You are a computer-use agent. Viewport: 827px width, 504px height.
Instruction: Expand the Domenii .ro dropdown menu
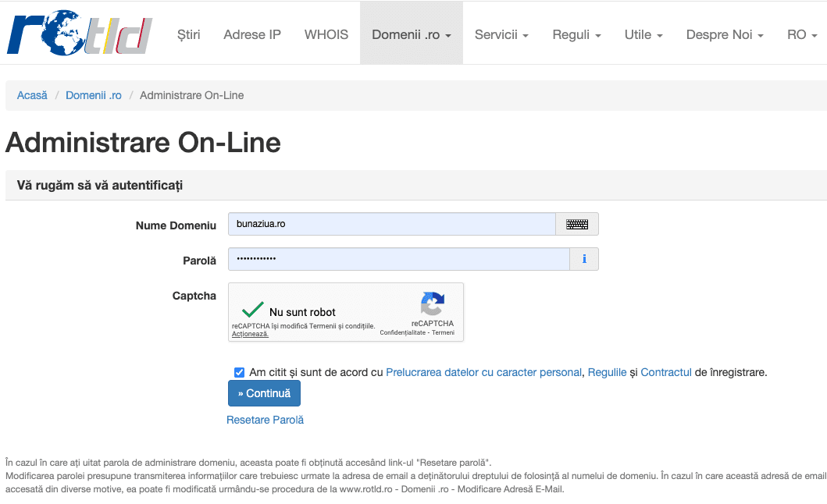click(x=411, y=34)
